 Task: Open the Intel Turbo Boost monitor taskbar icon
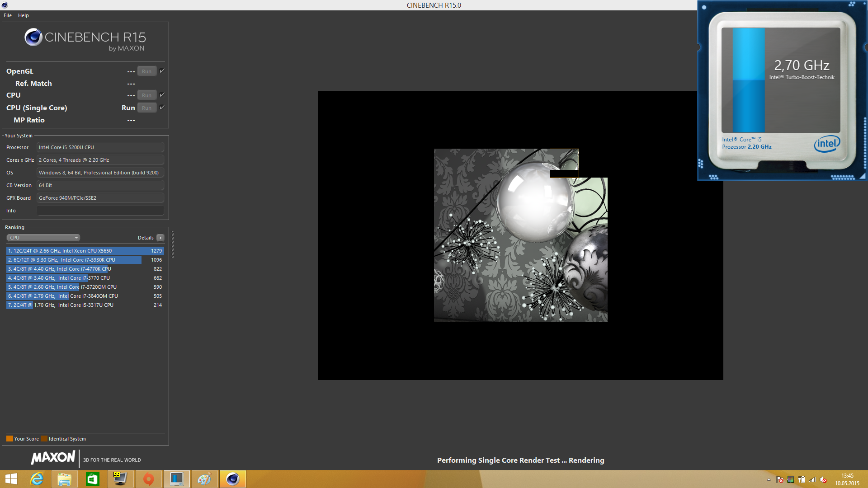pos(176,479)
